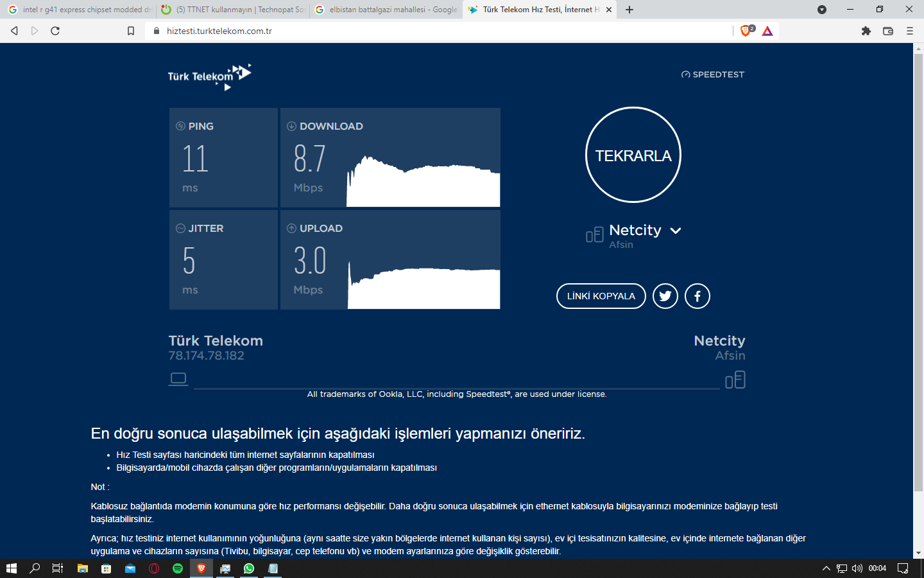Click the download speed graph
This screenshot has height=578, width=924.
click(423, 180)
